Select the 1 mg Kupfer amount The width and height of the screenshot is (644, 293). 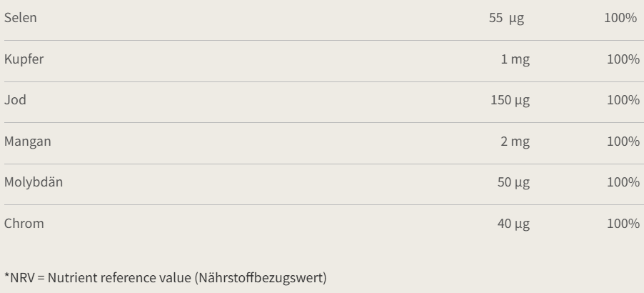click(x=515, y=59)
